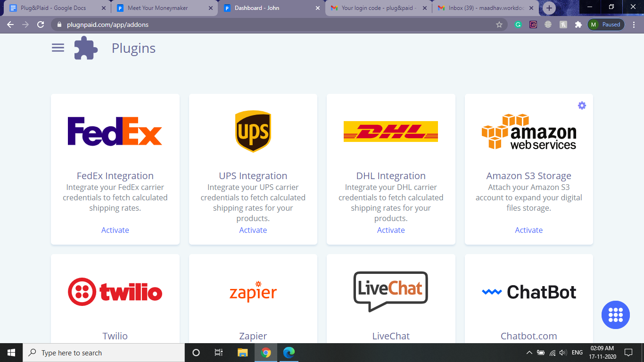This screenshot has width=644, height=362.
Task: Go forward in browser history
Action: pos(25,25)
